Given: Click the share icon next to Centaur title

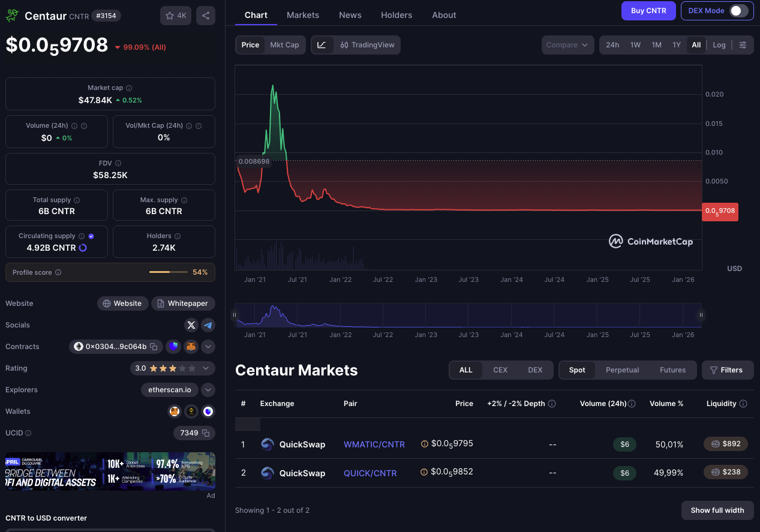Looking at the screenshot, I should [x=206, y=16].
